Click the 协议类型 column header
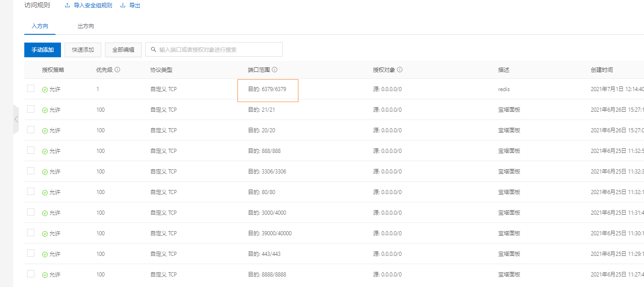 pos(161,70)
